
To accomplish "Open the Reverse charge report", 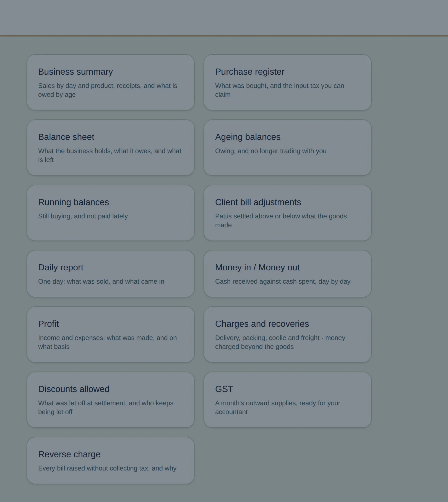I will click(x=111, y=461).
